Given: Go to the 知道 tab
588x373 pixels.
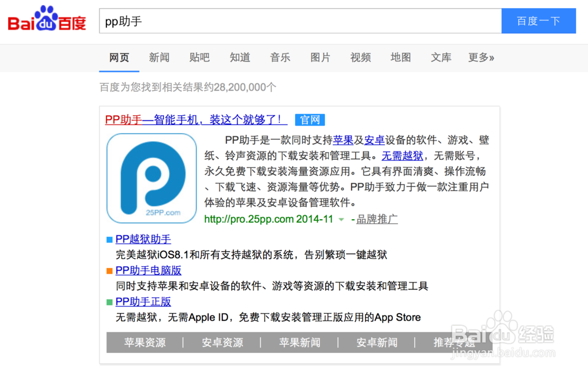Looking at the screenshot, I should [x=240, y=58].
